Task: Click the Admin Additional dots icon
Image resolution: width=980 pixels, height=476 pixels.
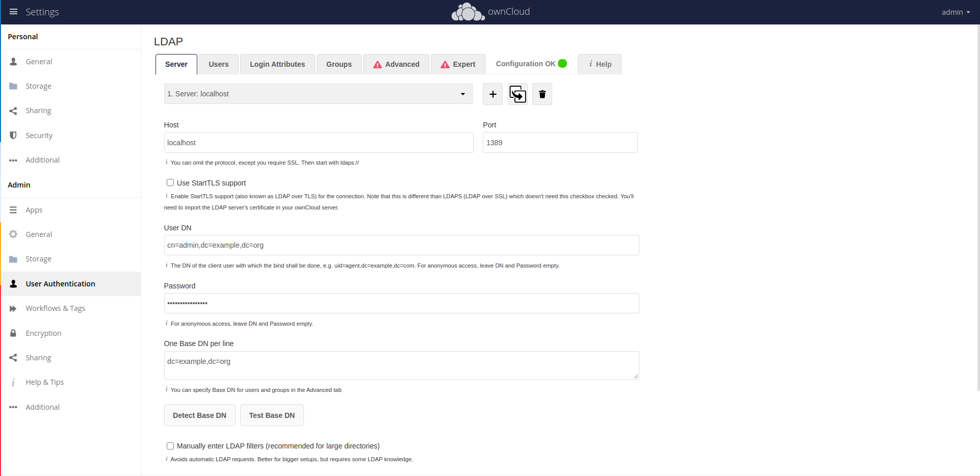Action: [x=13, y=407]
